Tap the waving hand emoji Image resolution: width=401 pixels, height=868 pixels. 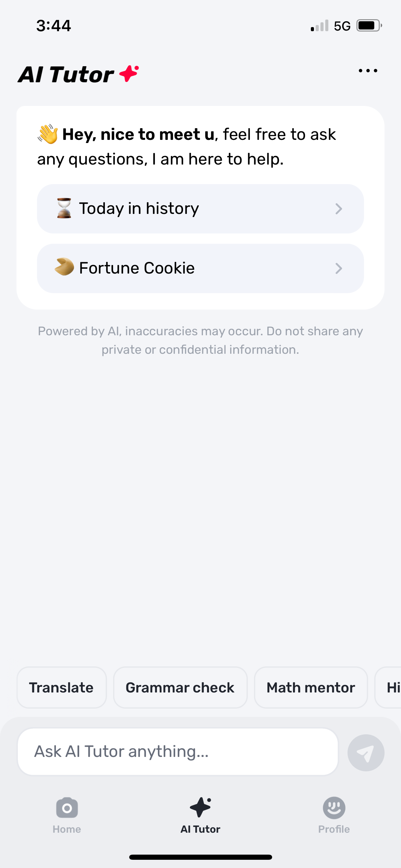pos(48,134)
